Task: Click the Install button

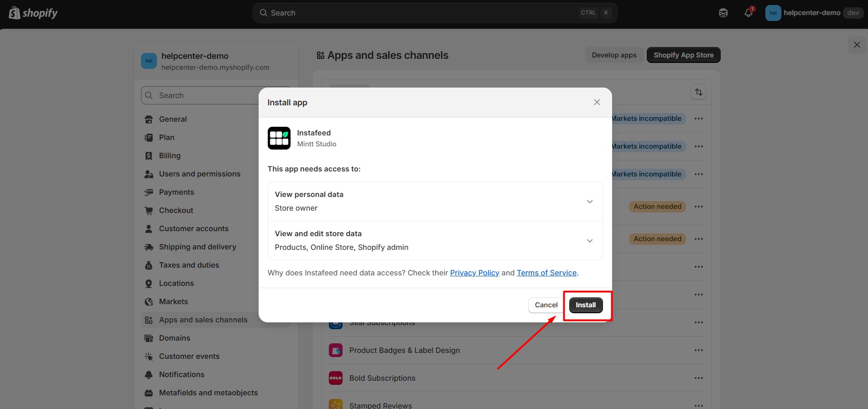Action: coord(586,305)
